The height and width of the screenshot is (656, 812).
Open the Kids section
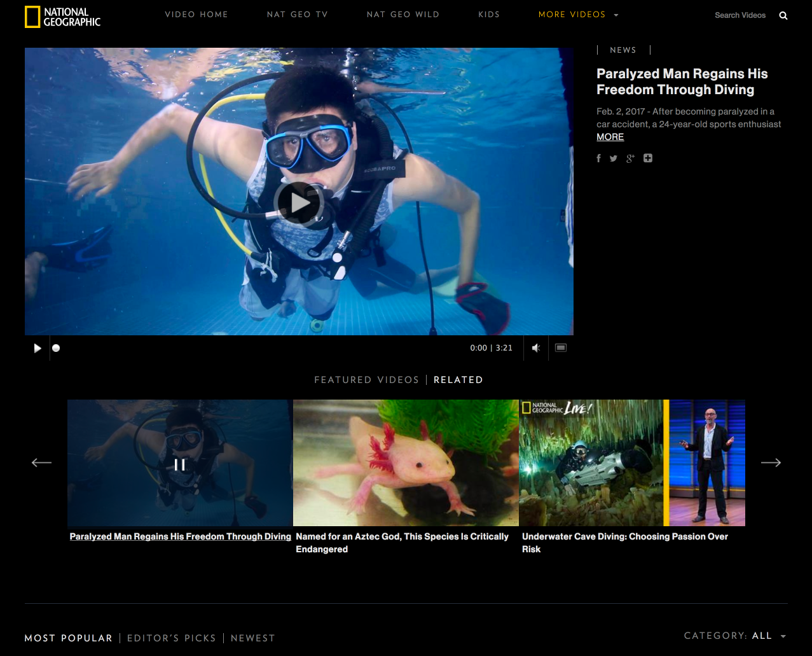489,15
